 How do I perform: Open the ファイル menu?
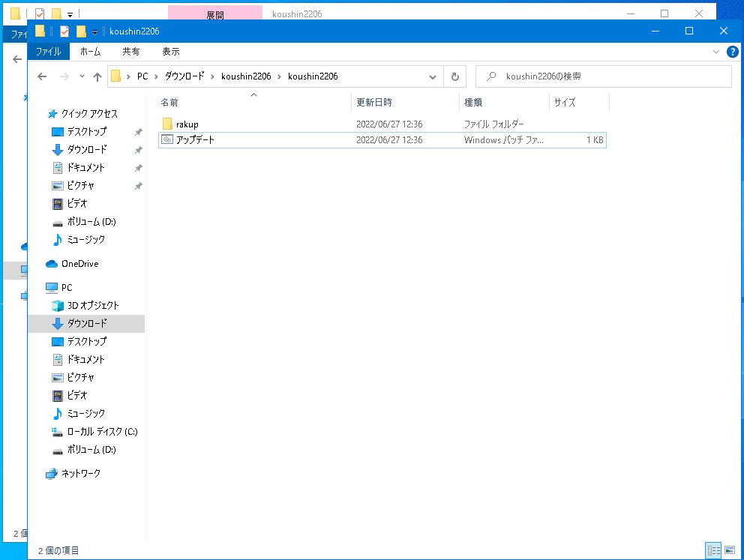click(48, 51)
